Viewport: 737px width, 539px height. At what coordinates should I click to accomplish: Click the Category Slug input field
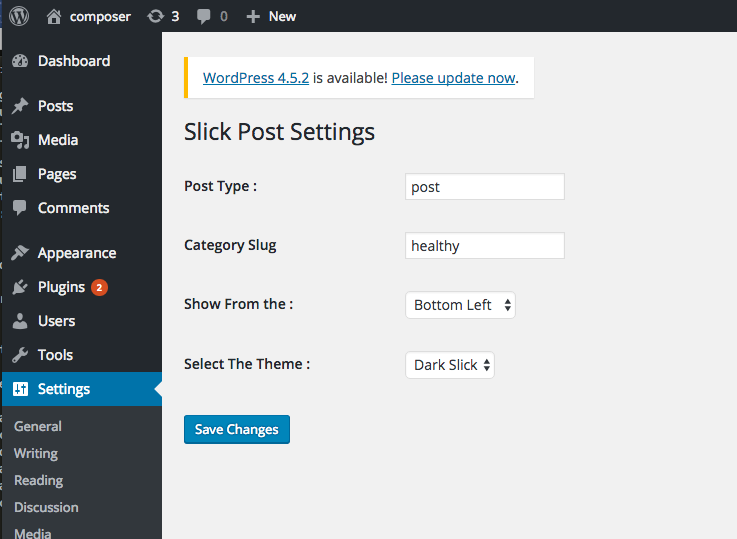point(485,245)
